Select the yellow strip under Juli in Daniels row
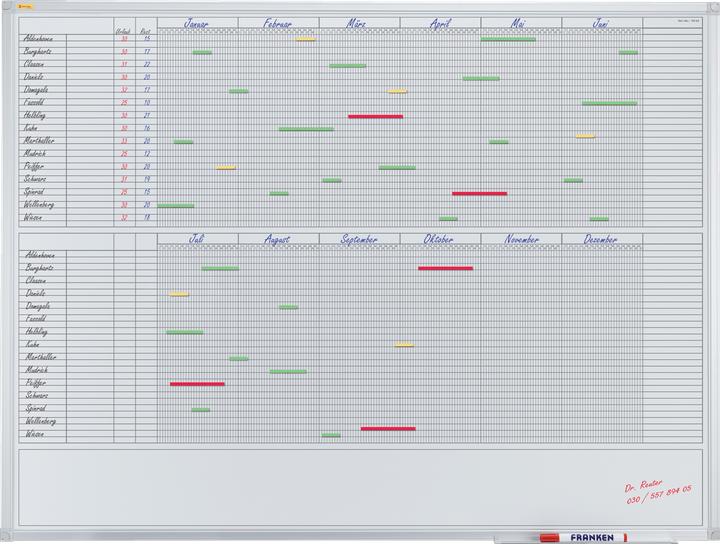 click(179, 294)
